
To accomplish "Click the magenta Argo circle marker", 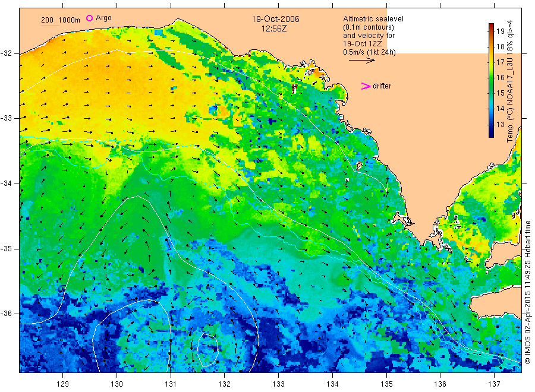I will [x=89, y=18].
